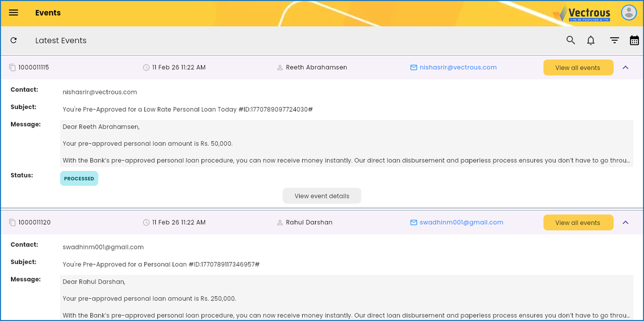This screenshot has width=644, height=321.
Task: Open swadhinm001@gmail.com email link
Action: pyautogui.click(x=461, y=222)
